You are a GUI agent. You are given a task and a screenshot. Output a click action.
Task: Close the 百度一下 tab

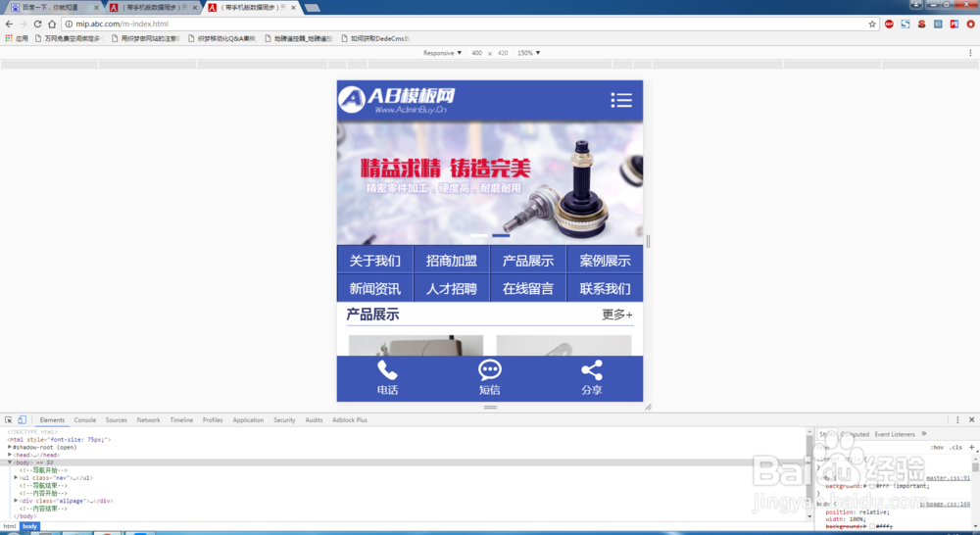96,8
